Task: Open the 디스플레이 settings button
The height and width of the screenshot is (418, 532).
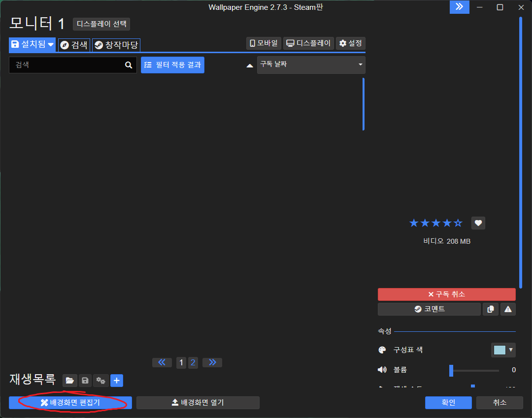Action: point(308,43)
